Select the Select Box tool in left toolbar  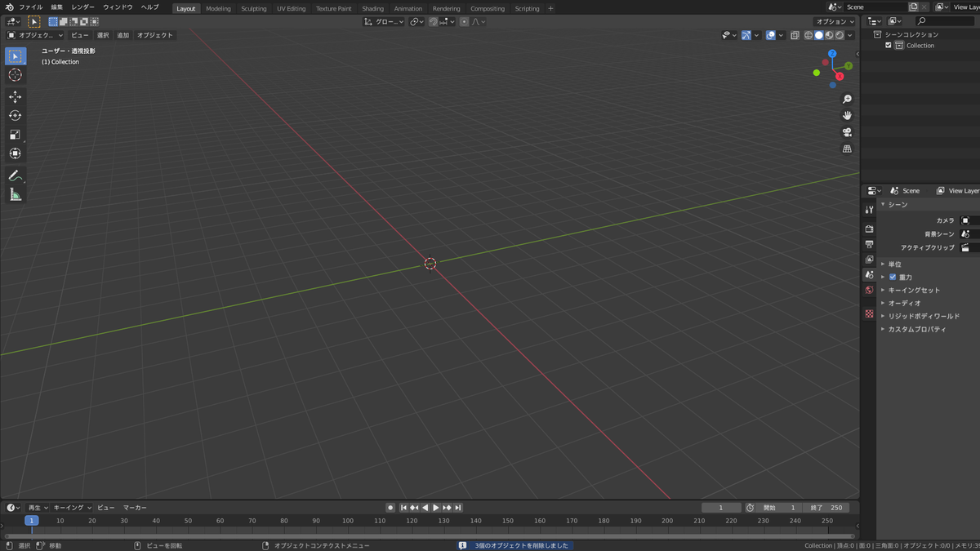tap(16, 56)
